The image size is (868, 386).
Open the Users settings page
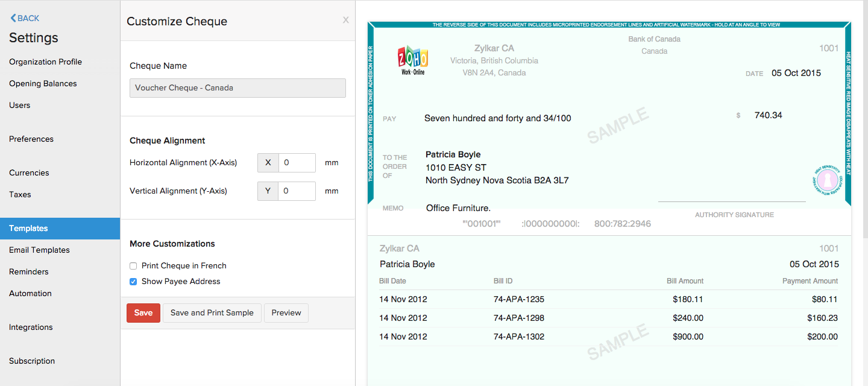(x=19, y=105)
